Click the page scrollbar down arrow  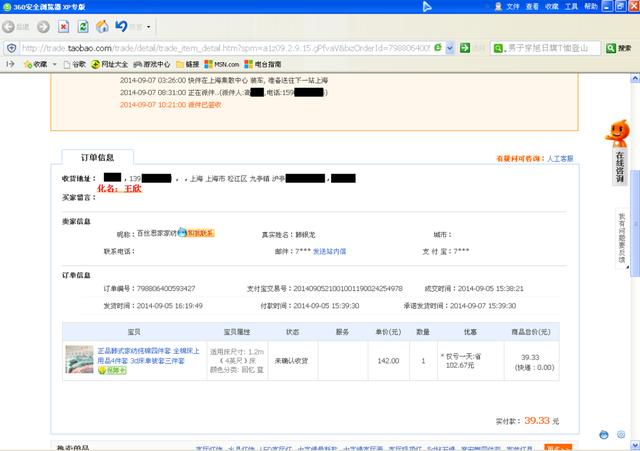pyautogui.click(x=635, y=444)
